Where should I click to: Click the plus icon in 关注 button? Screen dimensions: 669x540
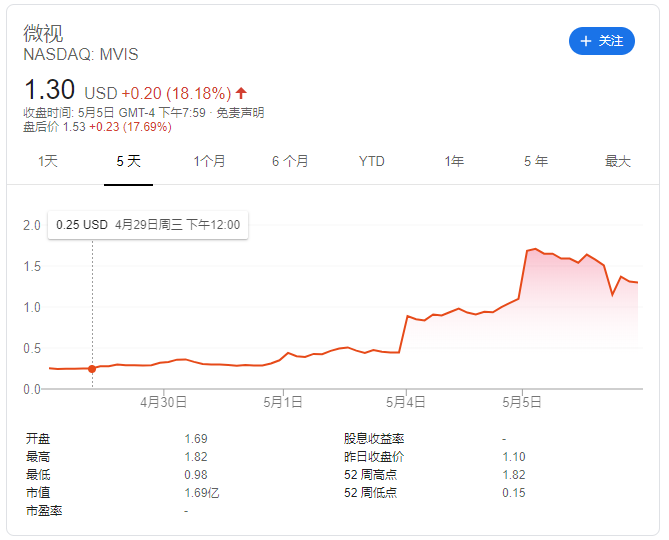[x=586, y=41]
